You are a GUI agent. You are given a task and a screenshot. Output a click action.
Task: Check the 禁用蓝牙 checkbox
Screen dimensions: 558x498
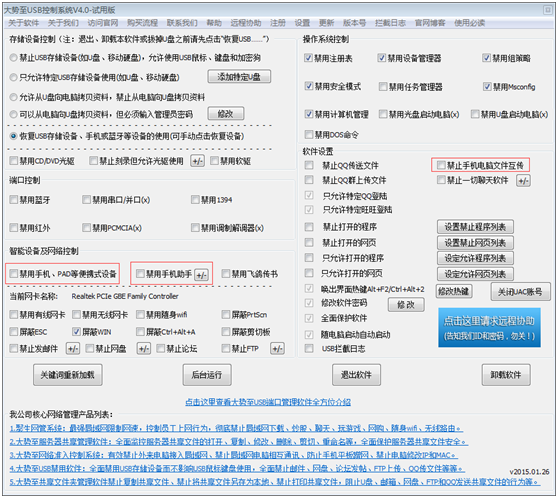coord(14,200)
